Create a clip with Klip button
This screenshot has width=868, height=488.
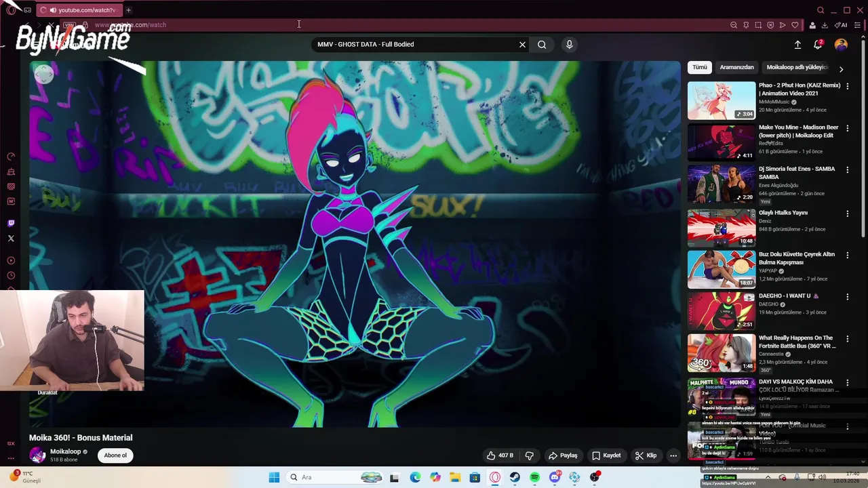point(646,455)
